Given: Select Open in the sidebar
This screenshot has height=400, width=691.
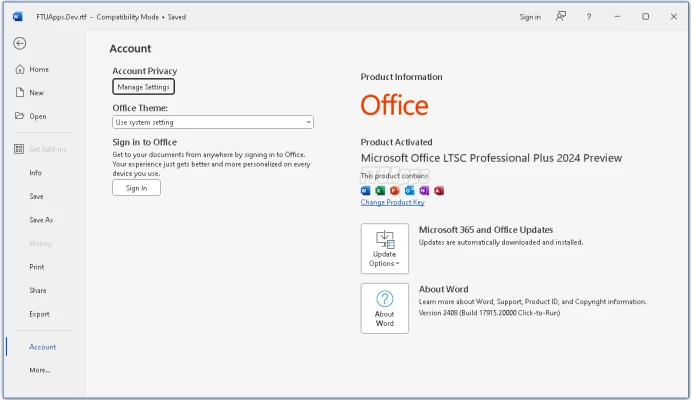Looking at the screenshot, I should (38, 116).
